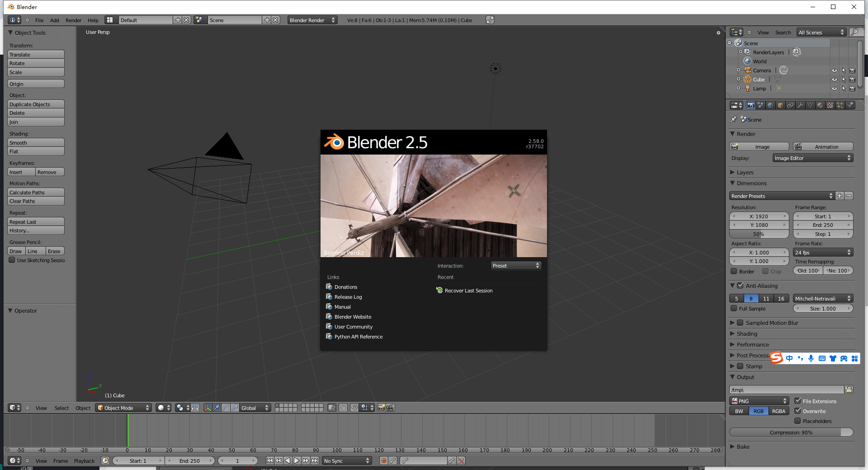The width and height of the screenshot is (868, 470).
Task: Open the Material tab (sphere icon)
Action: [x=821, y=105]
